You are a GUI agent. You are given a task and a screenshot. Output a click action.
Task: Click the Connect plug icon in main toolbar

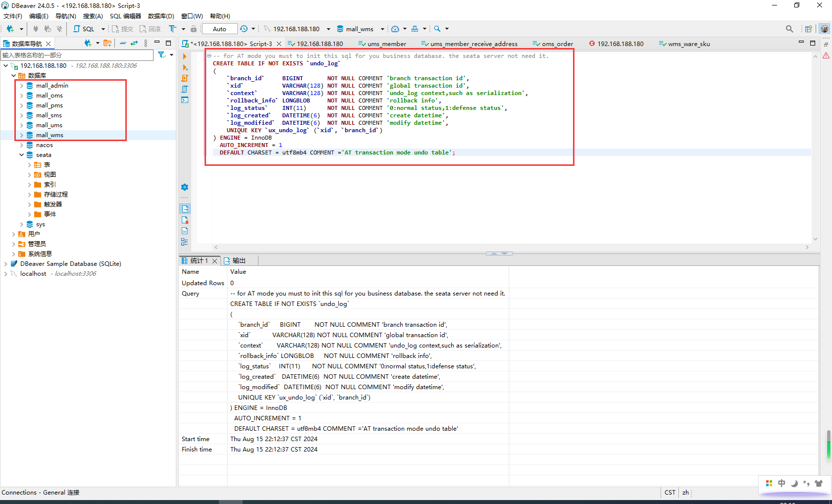(36, 29)
